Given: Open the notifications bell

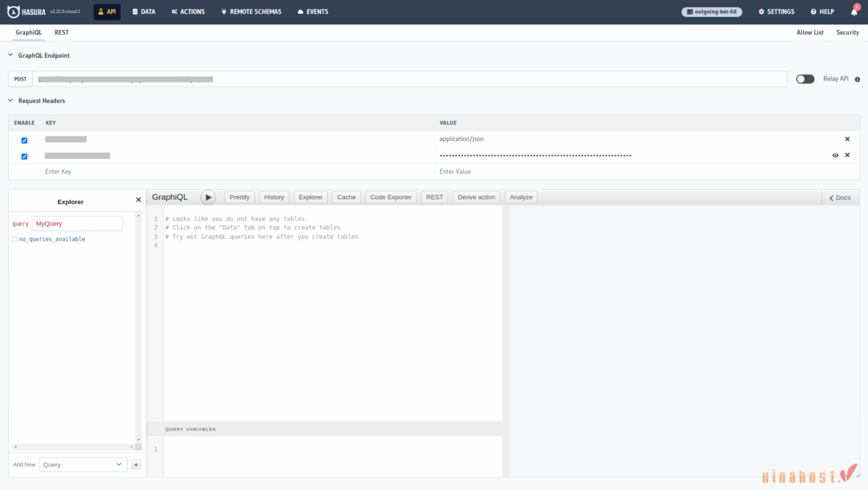Looking at the screenshot, I should coord(854,12).
